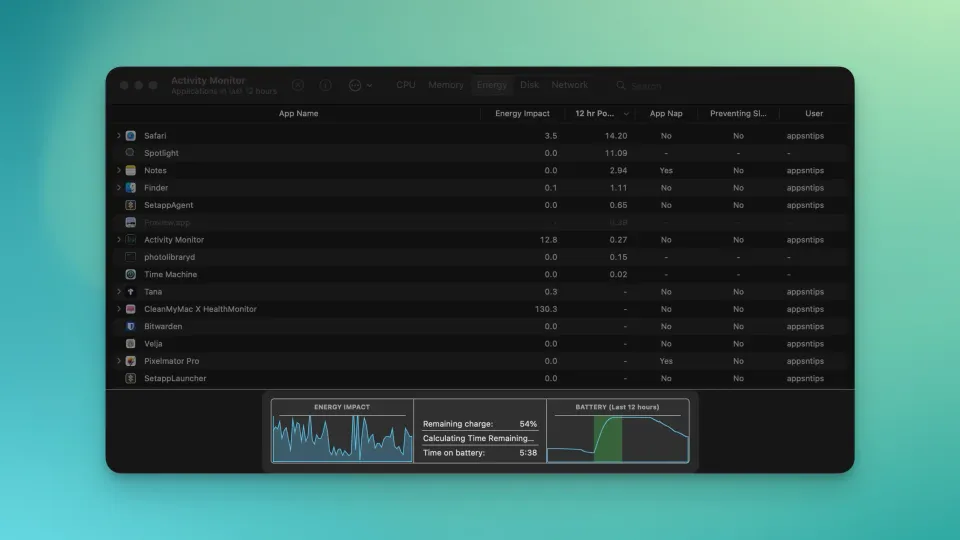Open the Network tab
This screenshot has width=960, height=540.
(570, 86)
